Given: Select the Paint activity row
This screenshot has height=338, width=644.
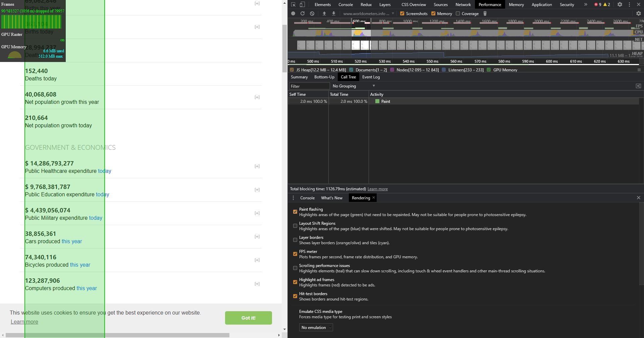Looking at the screenshot, I should [x=464, y=102].
